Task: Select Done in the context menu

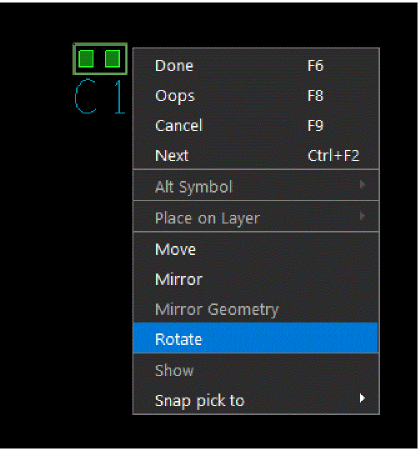Action: pos(256,66)
